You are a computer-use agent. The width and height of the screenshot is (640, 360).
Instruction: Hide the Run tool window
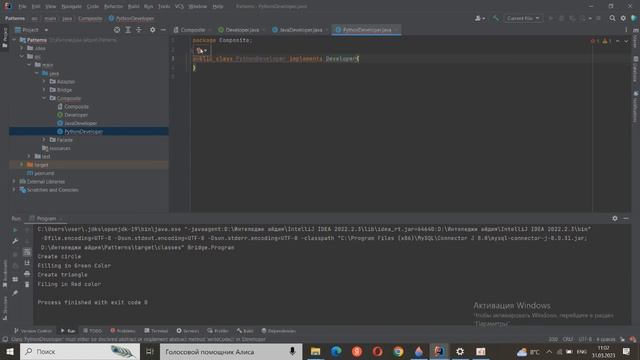point(626,218)
